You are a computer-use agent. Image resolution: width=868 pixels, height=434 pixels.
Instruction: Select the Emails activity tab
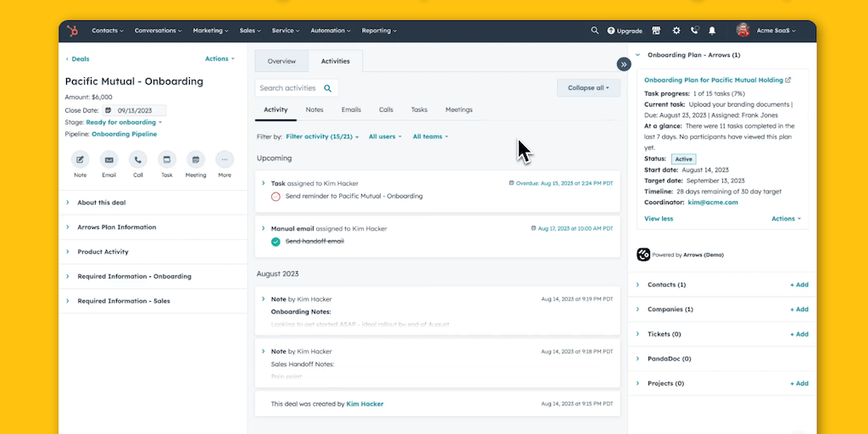[x=351, y=110]
